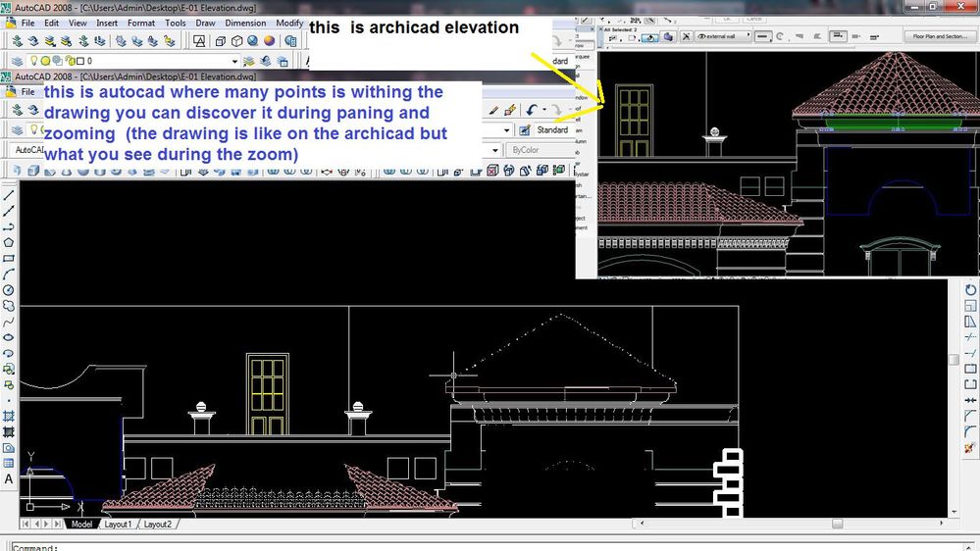Go to first layout tab arrow

coord(26,525)
